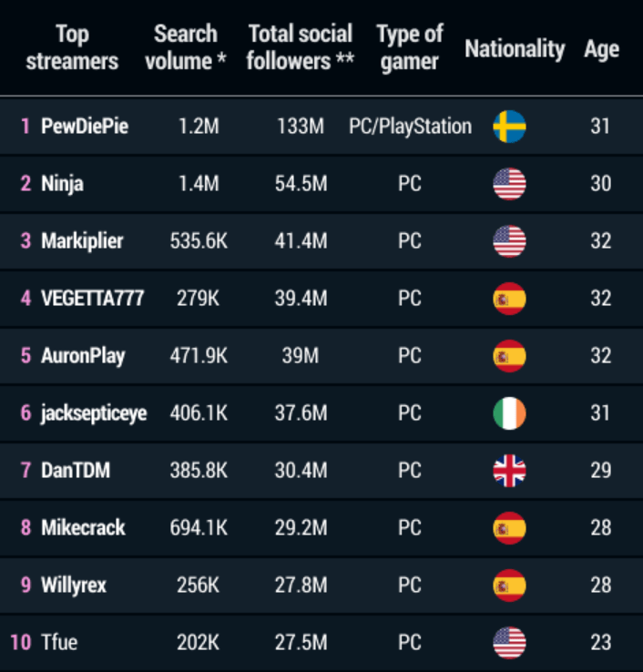Image resolution: width=643 pixels, height=672 pixels.
Task: Click the PC/PlayStation gamer type cell
Action: (410, 127)
